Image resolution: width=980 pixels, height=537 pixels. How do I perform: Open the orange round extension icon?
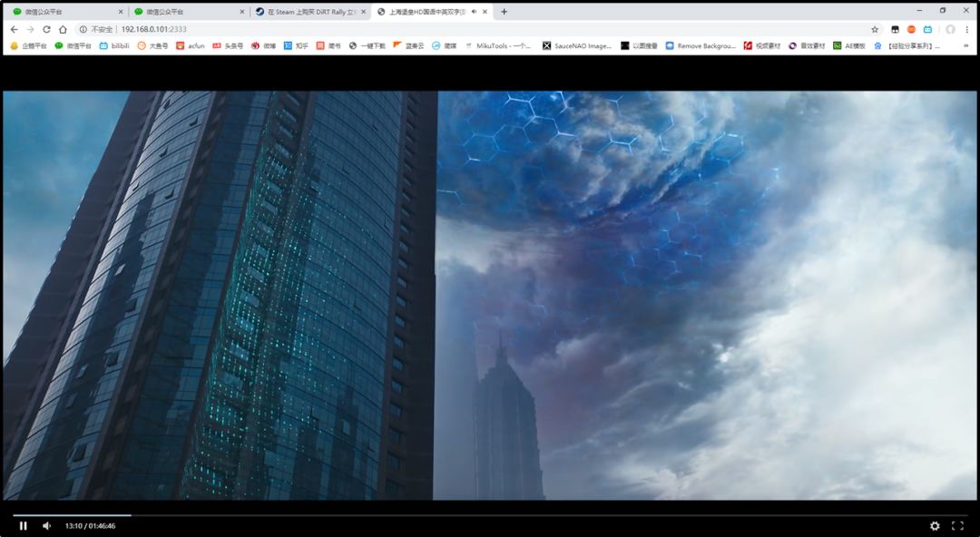point(911,29)
